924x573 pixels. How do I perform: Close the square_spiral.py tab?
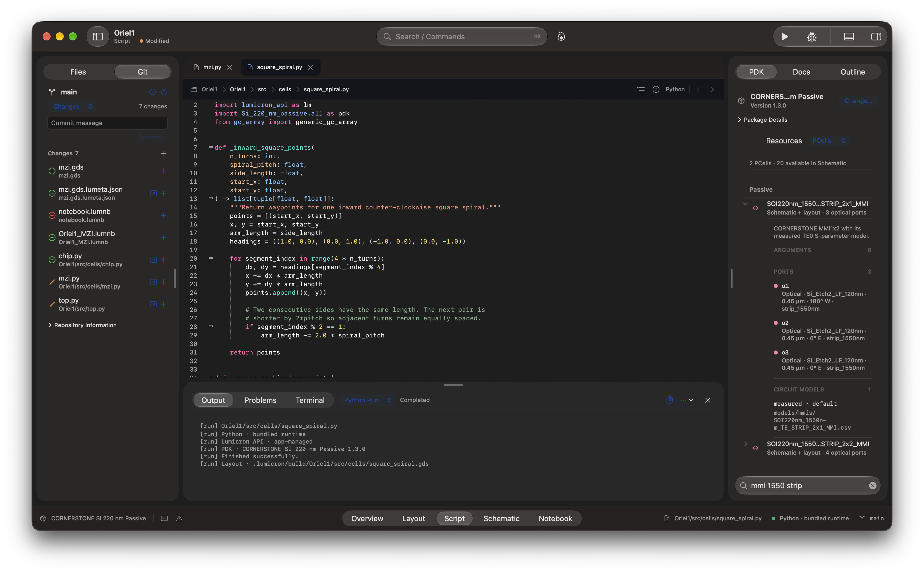click(310, 67)
